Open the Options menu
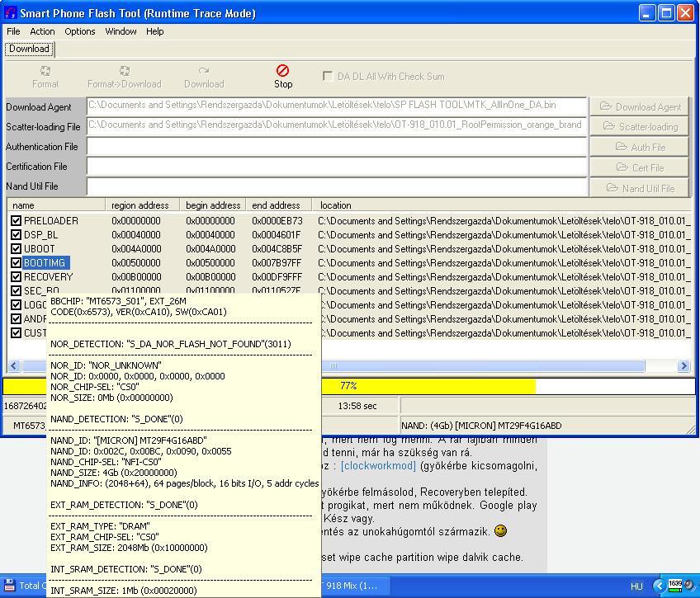The width and height of the screenshot is (700, 598). (80, 31)
